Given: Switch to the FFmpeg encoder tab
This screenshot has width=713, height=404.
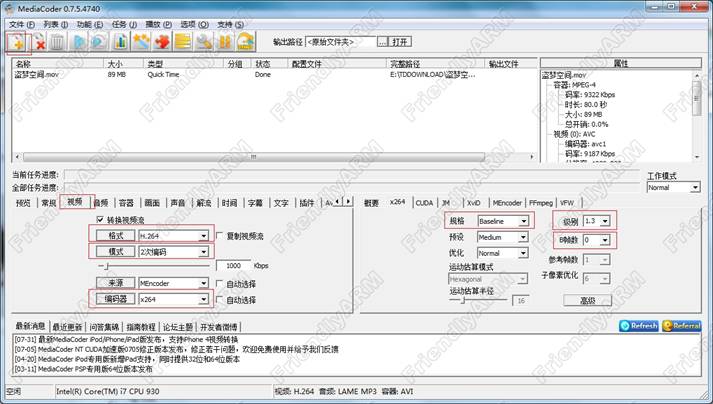Looking at the screenshot, I should 541,203.
